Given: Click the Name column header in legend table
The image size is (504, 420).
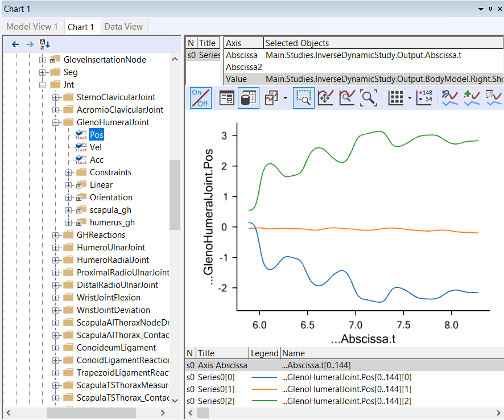Looking at the screenshot, I should pos(392,353).
